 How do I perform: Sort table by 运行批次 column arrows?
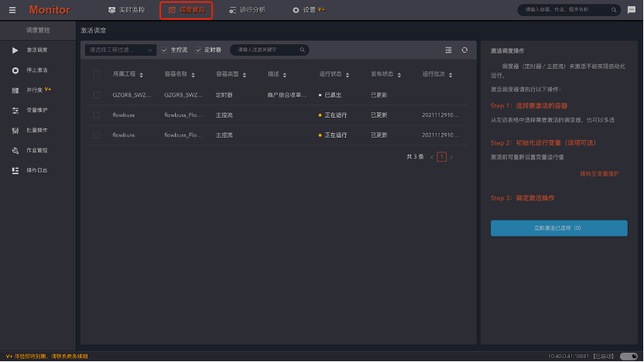coord(450,75)
